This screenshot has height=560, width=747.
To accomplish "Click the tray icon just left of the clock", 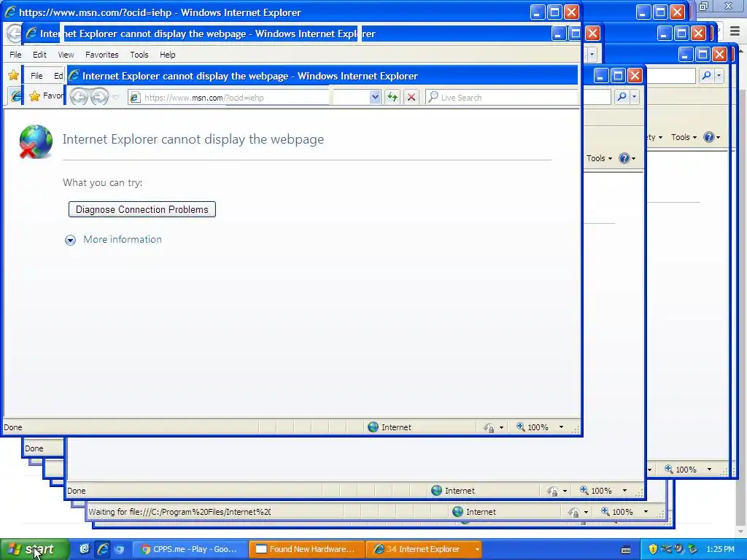I will point(693,549).
